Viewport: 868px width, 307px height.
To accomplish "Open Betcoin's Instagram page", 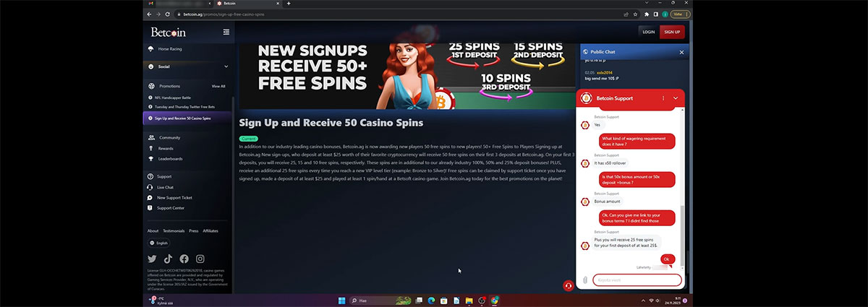I will [200, 259].
